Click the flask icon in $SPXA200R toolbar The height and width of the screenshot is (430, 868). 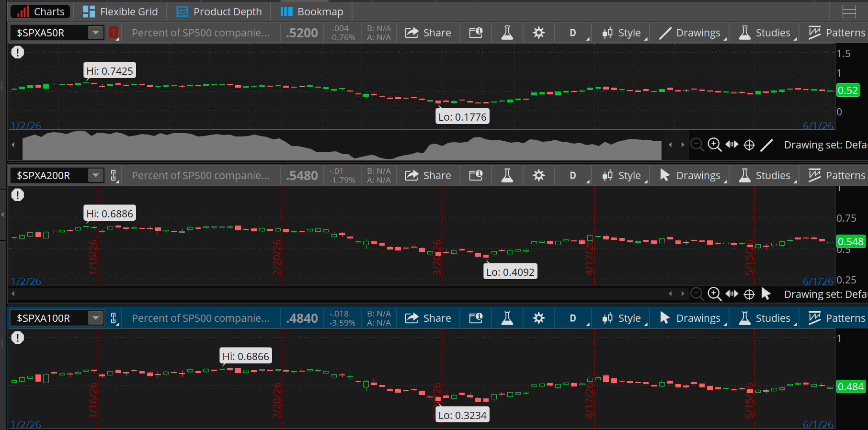(x=507, y=175)
